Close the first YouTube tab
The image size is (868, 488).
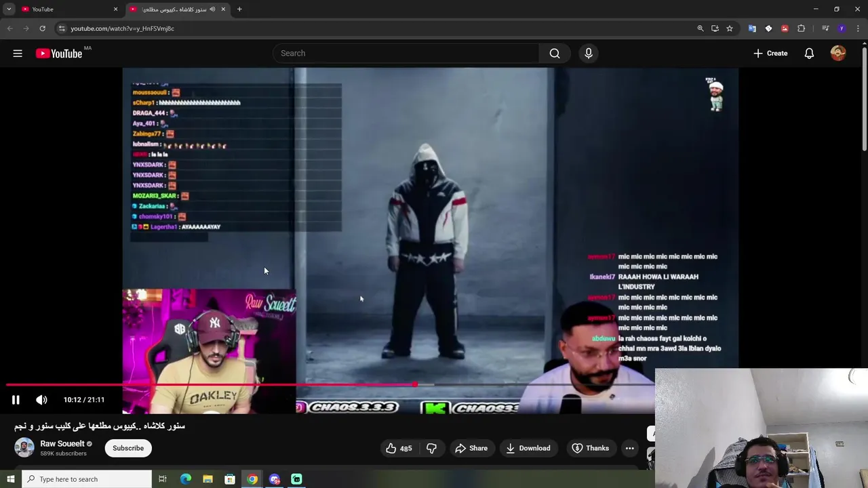point(115,9)
